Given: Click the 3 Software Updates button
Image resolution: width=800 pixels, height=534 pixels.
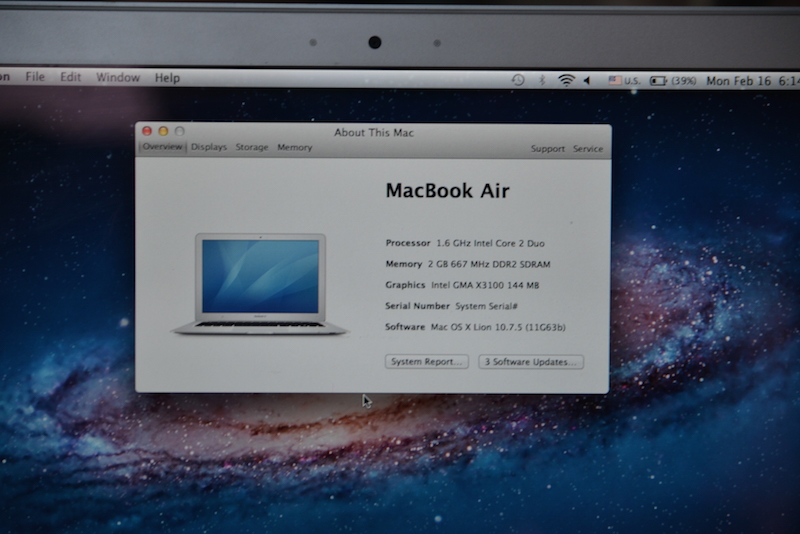Looking at the screenshot, I should (x=531, y=362).
